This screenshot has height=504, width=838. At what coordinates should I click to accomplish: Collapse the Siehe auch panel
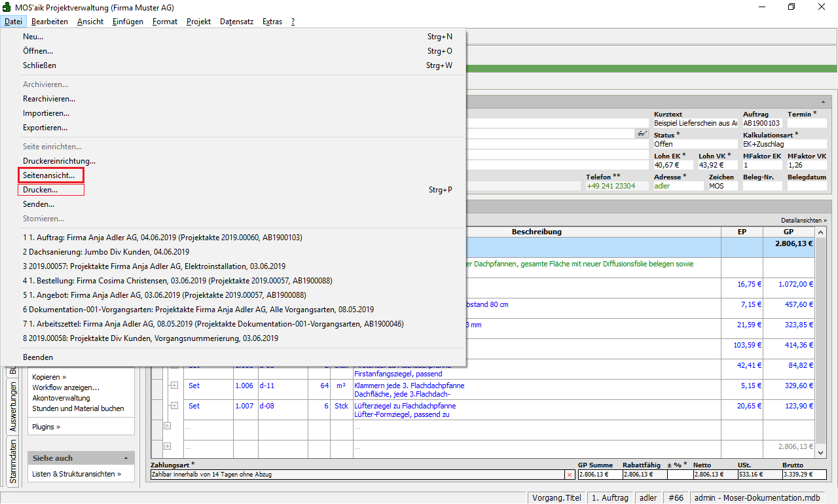(x=126, y=458)
